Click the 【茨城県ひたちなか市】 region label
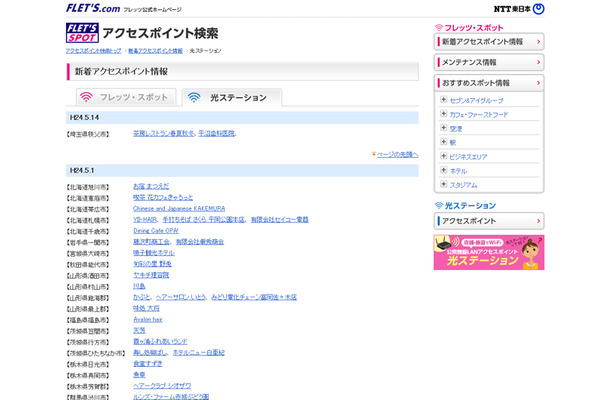This screenshot has height=400, width=610. click(x=96, y=353)
